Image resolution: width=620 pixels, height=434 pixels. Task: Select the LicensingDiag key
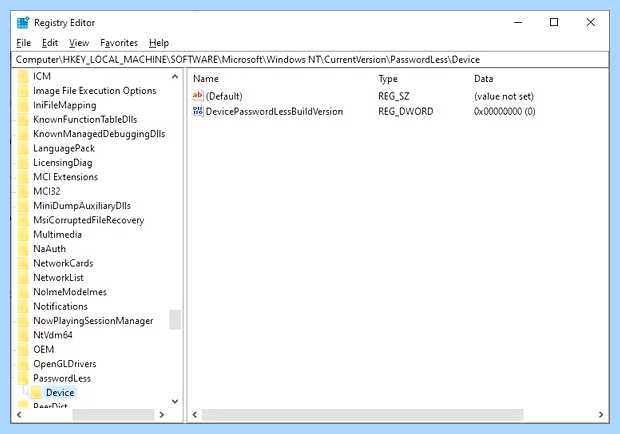(x=62, y=162)
